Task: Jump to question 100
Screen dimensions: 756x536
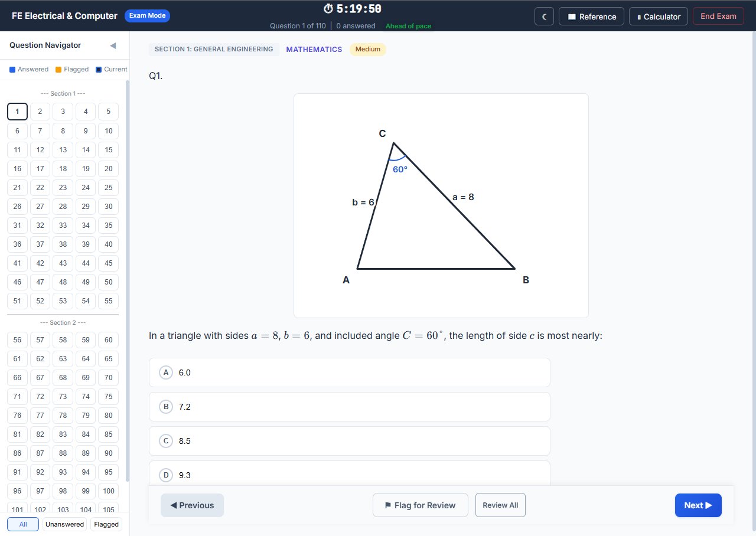Action: pyautogui.click(x=109, y=491)
